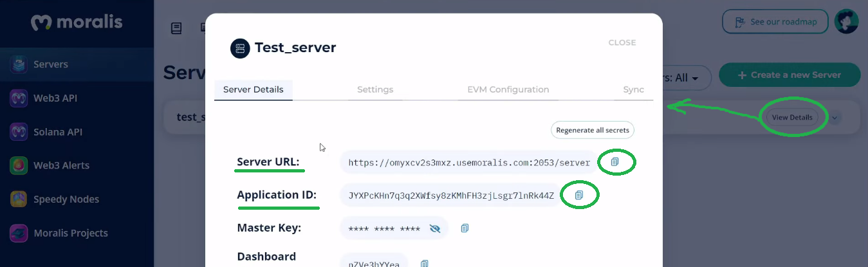This screenshot has width=868, height=267.
Task: Copy the Master Key value
Action: 465,228
